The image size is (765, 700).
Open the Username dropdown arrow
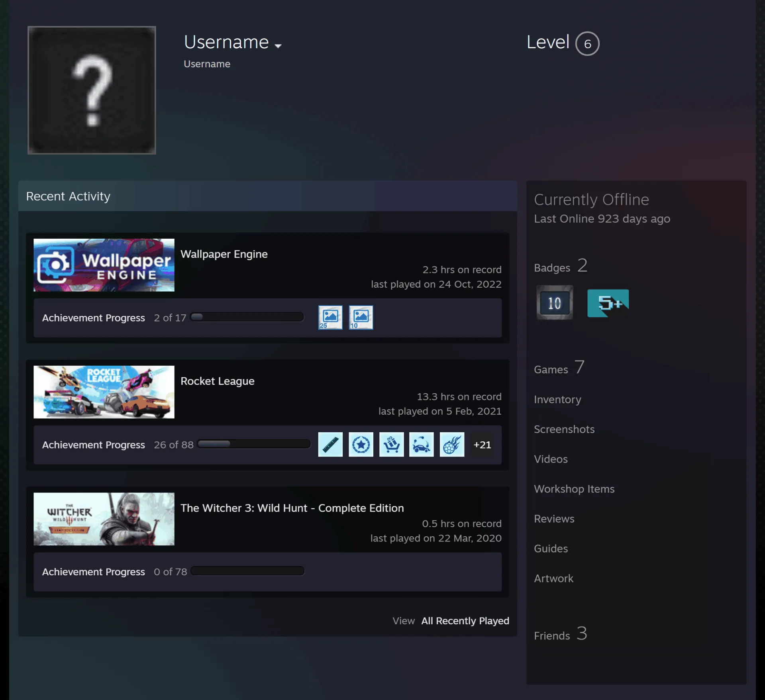tap(278, 46)
